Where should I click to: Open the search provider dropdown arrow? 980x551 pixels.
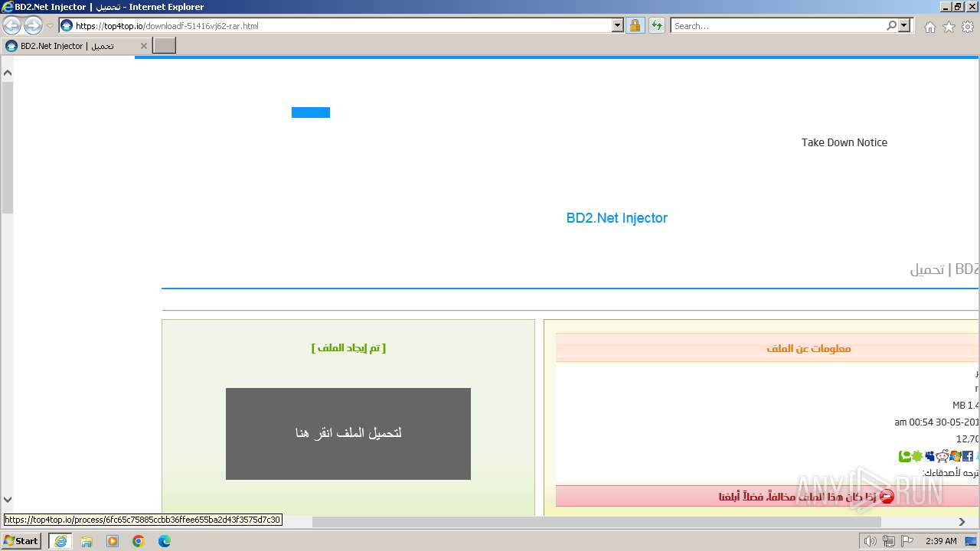pos(905,25)
